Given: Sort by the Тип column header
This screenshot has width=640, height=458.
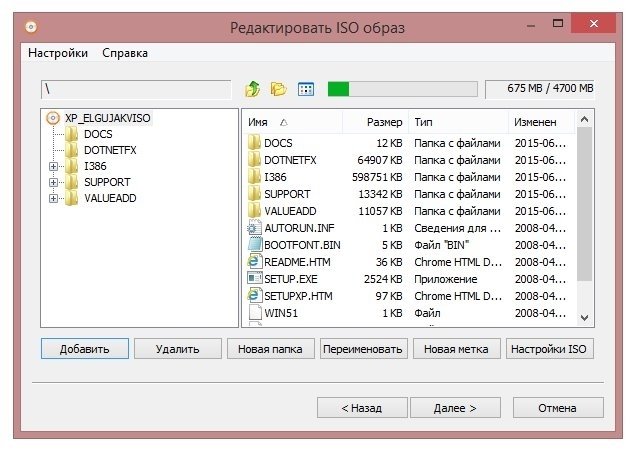Looking at the screenshot, I should click(459, 122).
